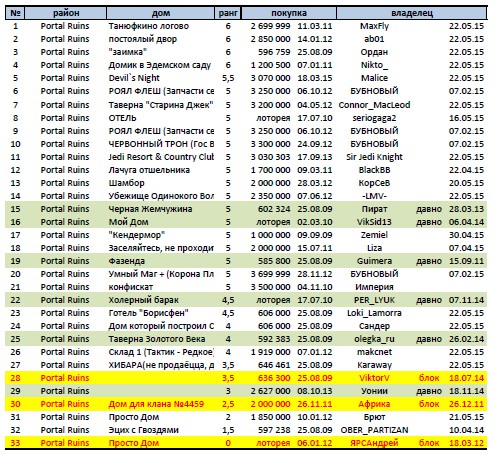Select the cell 'Дом для клана №4459'

click(x=156, y=404)
